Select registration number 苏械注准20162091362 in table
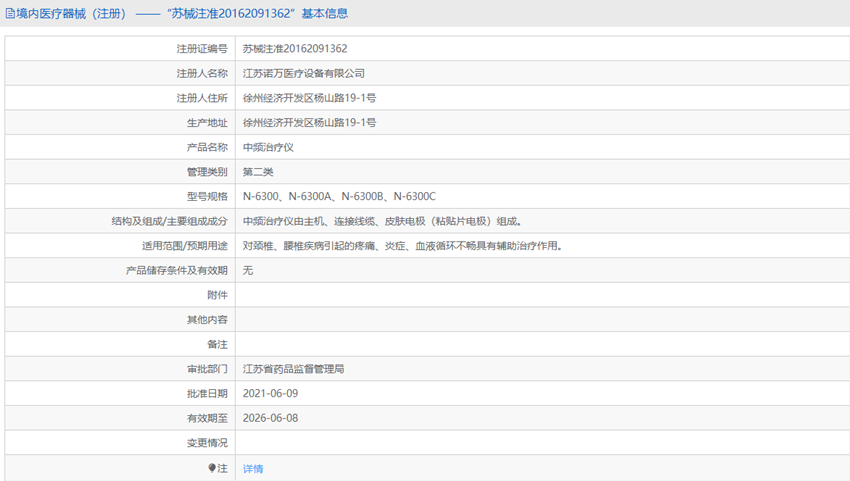The image size is (850, 481). 295,48
